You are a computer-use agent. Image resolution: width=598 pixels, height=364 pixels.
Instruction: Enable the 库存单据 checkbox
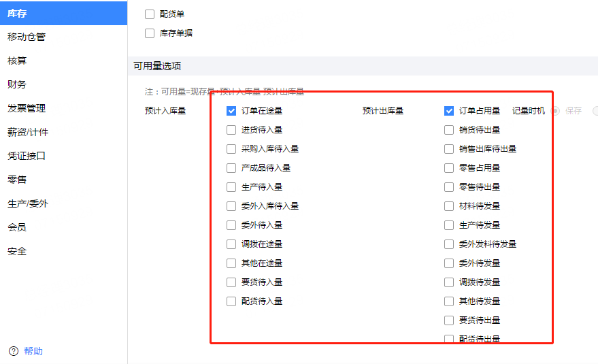pos(150,33)
